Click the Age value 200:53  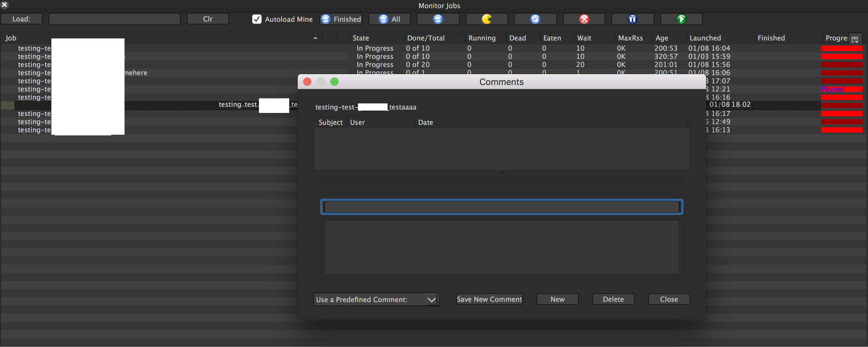pos(666,48)
